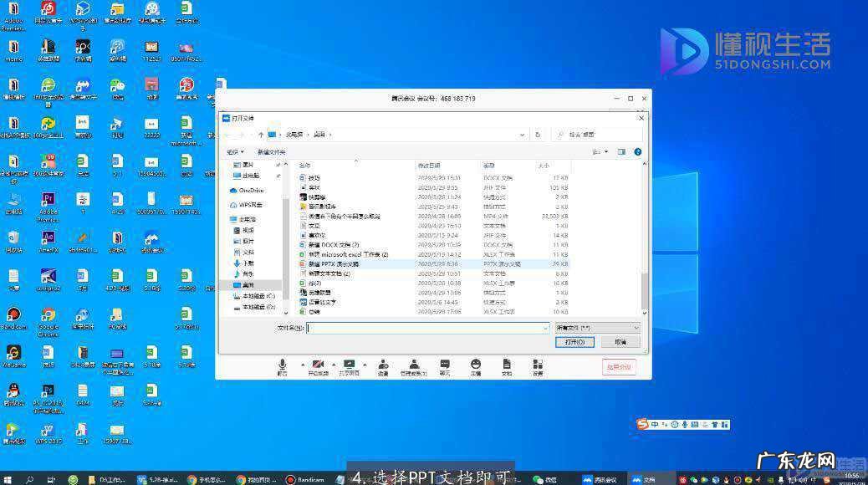Open the 管理成员 members panel

coord(414,362)
